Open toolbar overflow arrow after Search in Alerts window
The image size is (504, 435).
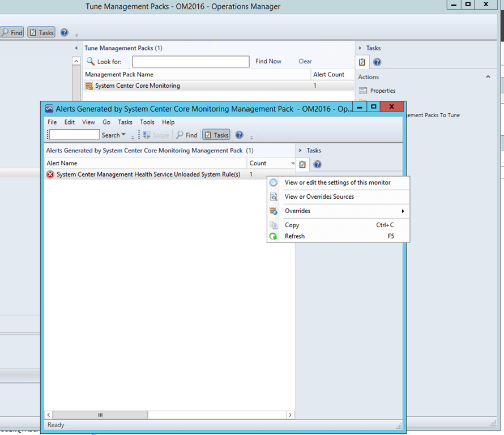pyautogui.click(x=133, y=137)
